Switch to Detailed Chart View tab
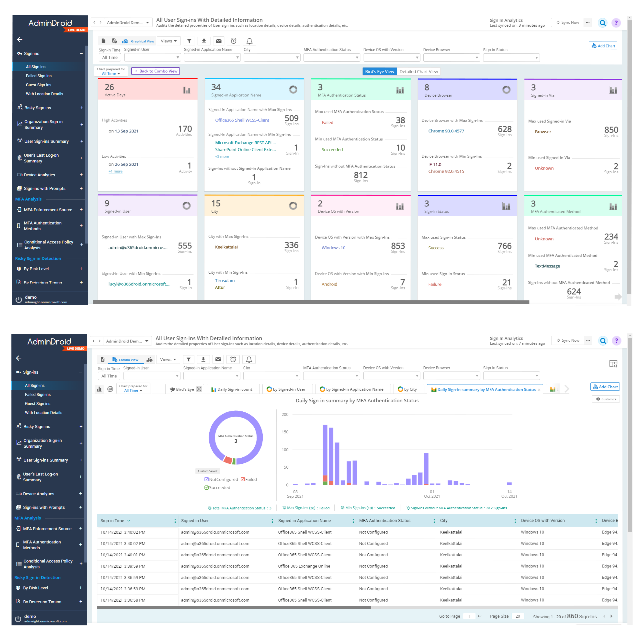This screenshot has width=644, height=644. pos(418,72)
